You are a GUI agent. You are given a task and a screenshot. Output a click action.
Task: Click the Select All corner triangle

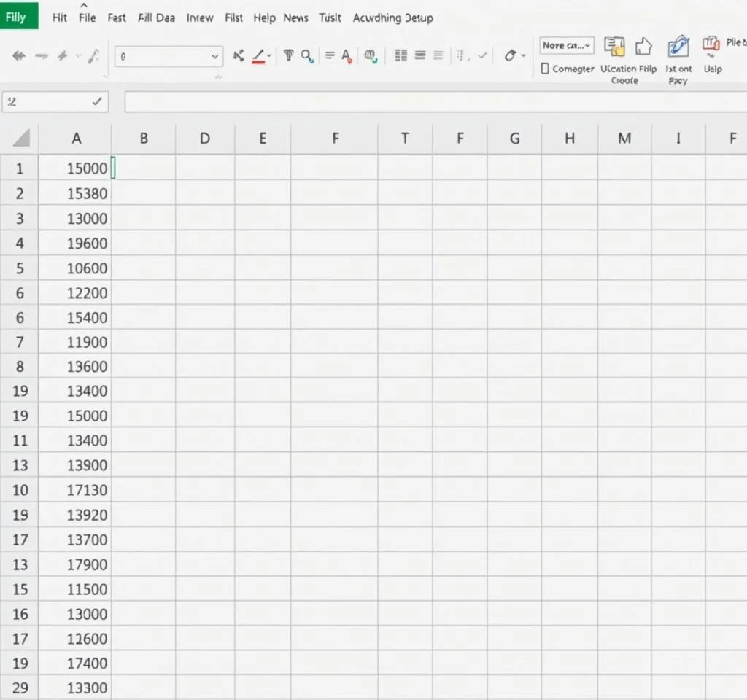coord(21,138)
